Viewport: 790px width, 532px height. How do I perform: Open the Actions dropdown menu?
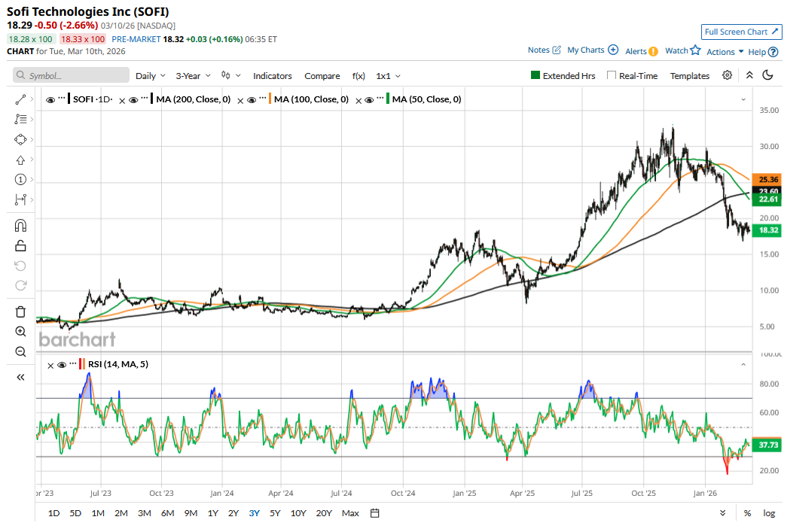pos(725,51)
